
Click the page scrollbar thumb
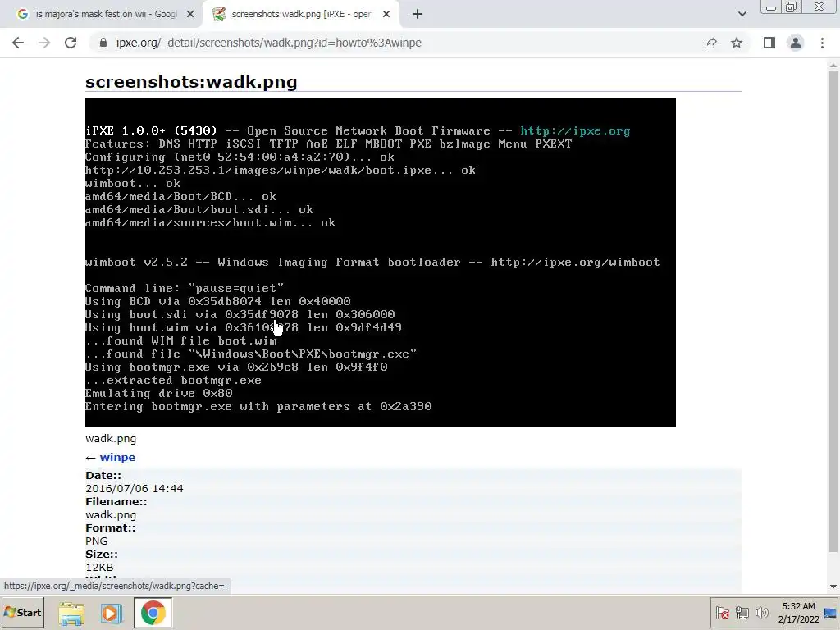point(833,311)
